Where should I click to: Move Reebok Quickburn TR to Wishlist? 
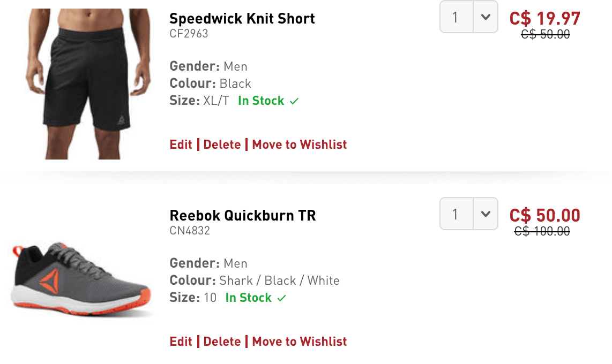tap(300, 342)
